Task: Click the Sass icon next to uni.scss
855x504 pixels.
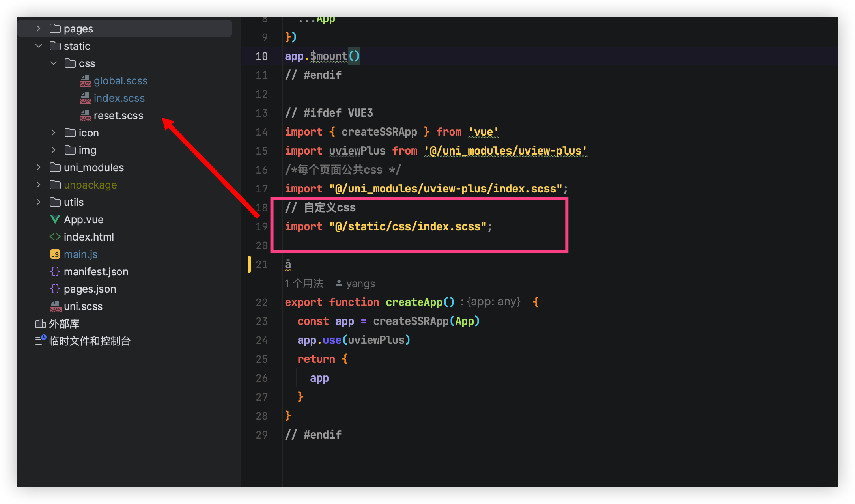Action: coord(55,306)
